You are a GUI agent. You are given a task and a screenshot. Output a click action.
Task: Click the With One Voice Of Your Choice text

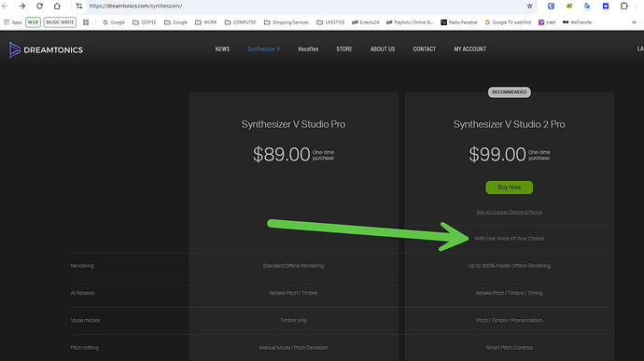(x=510, y=239)
